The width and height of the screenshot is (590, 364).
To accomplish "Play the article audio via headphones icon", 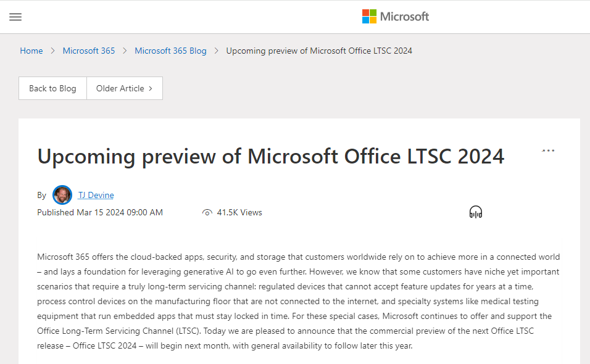I will (475, 212).
